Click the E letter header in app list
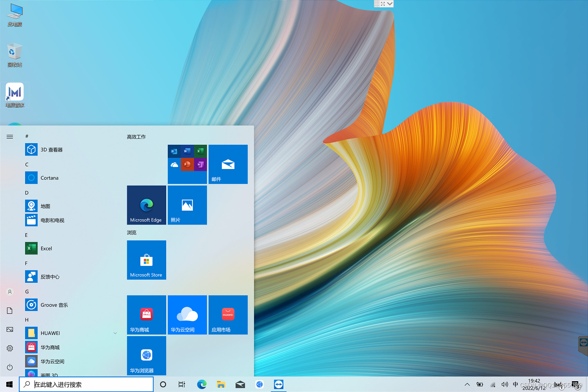The width and height of the screenshot is (588, 392). [27, 235]
